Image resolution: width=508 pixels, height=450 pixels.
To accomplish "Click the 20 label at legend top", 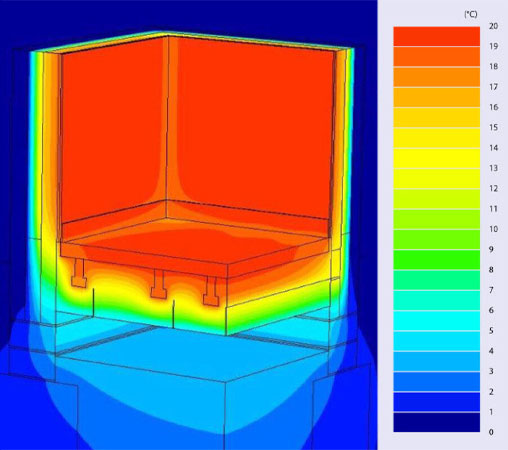I will [x=493, y=26].
